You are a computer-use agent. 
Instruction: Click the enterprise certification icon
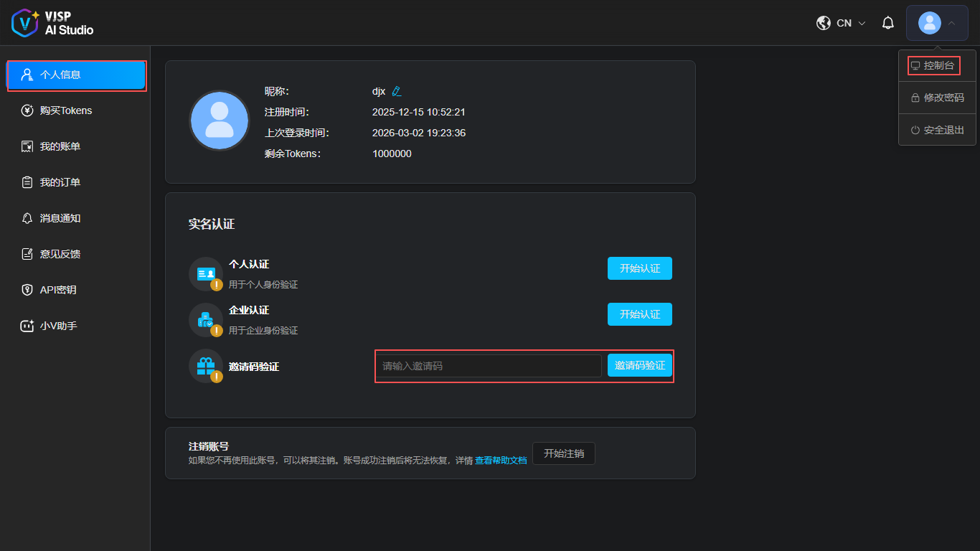206,320
